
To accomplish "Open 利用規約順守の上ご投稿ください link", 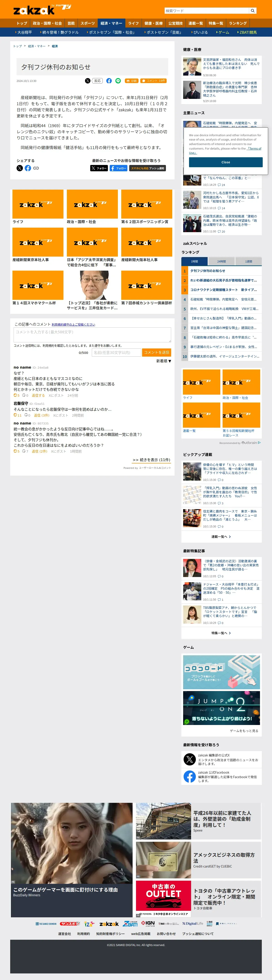I will click(x=73, y=324).
